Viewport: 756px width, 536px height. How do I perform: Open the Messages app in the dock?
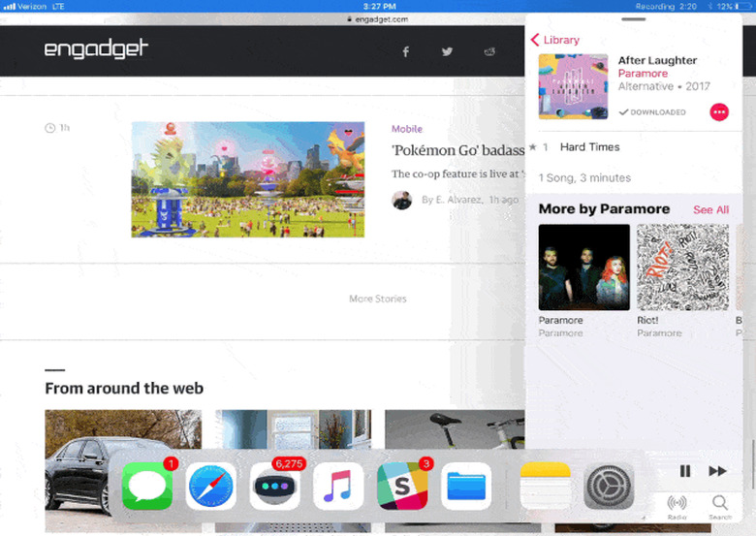(147, 486)
